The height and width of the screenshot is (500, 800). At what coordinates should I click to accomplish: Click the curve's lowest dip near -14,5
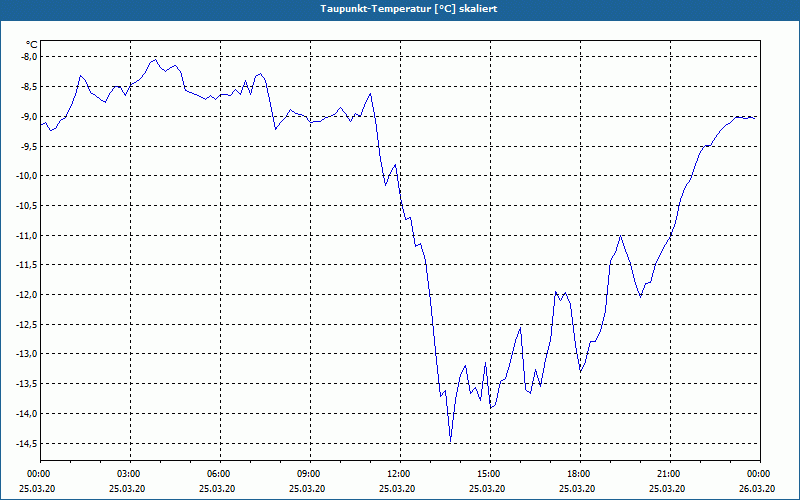click(x=450, y=441)
